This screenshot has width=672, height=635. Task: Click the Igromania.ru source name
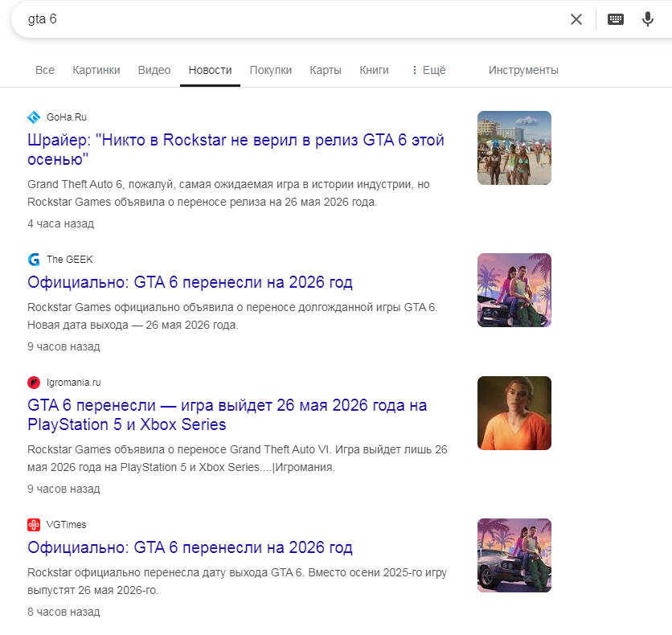pyautogui.click(x=74, y=382)
